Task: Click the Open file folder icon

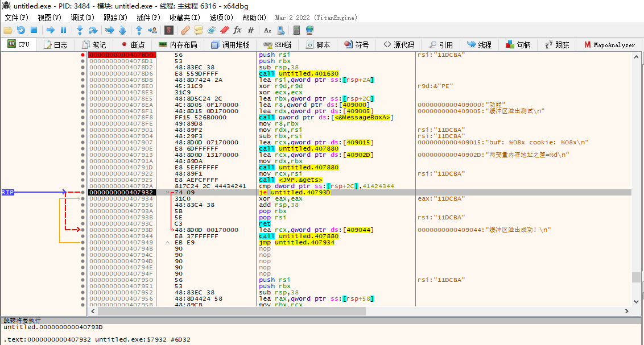Action: (8, 30)
